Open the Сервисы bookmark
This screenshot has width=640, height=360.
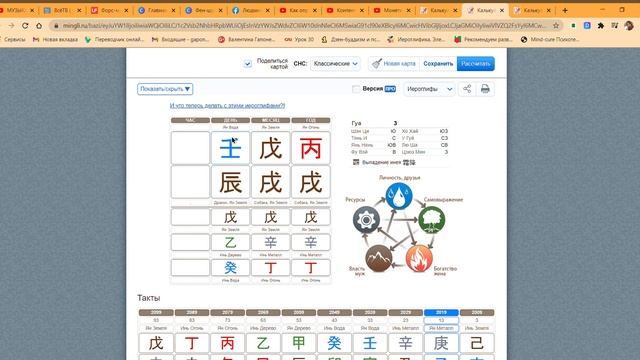click(x=14, y=39)
